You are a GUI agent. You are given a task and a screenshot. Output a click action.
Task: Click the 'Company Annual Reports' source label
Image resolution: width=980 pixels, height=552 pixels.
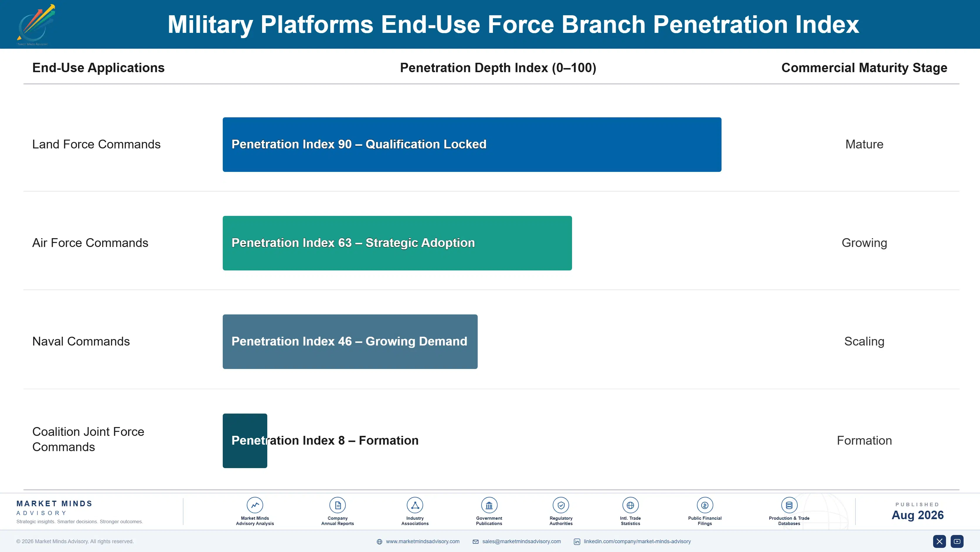point(337,521)
